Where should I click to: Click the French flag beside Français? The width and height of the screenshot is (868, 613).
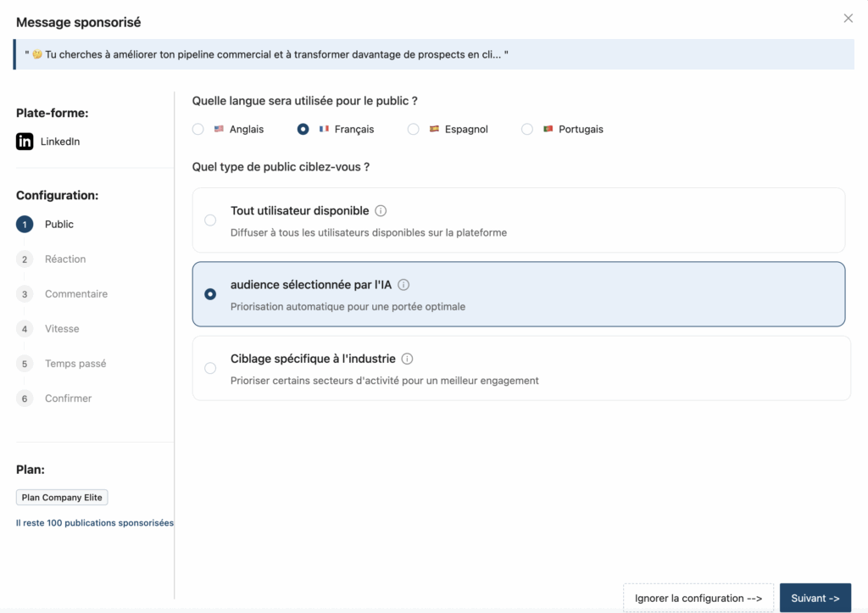coord(324,129)
